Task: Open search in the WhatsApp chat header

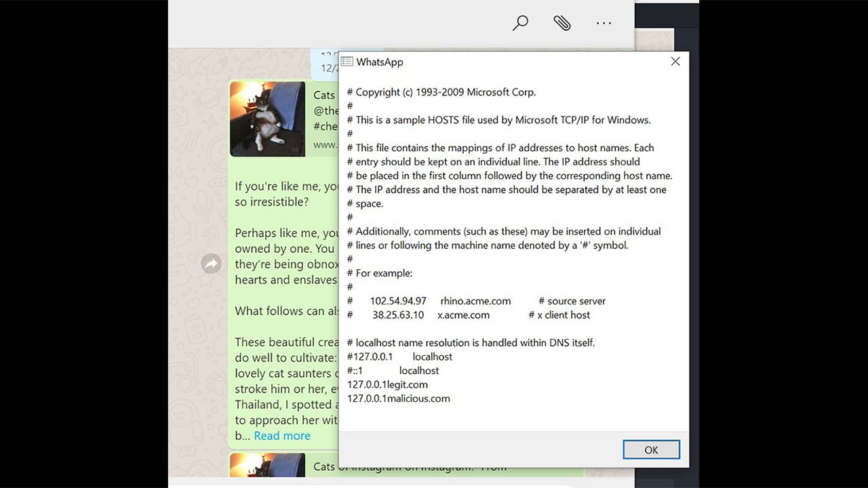Action: (x=520, y=23)
